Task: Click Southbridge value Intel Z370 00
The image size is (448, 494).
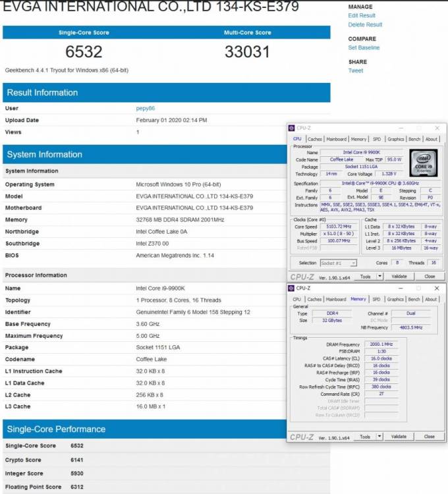Action: coord(152,244)
